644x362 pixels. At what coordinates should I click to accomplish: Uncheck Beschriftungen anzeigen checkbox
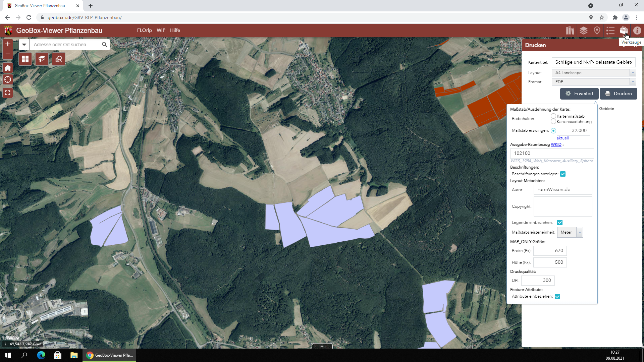point(563,174)
